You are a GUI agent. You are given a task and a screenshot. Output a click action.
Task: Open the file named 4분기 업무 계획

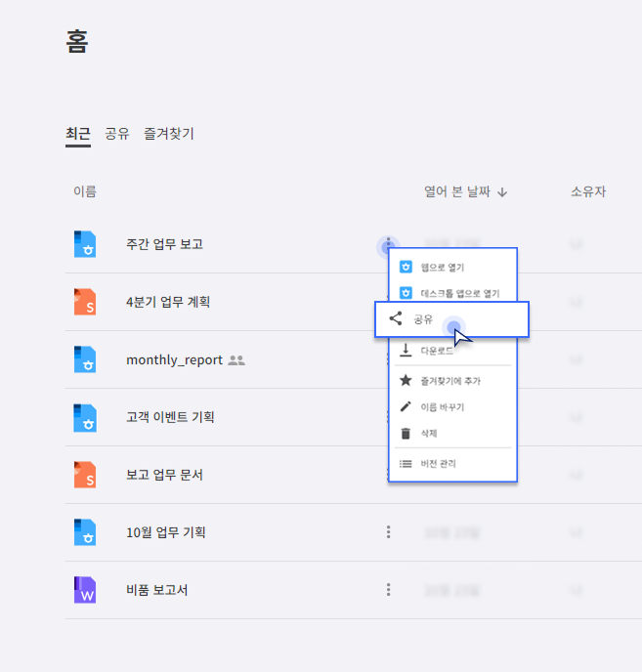168,302
